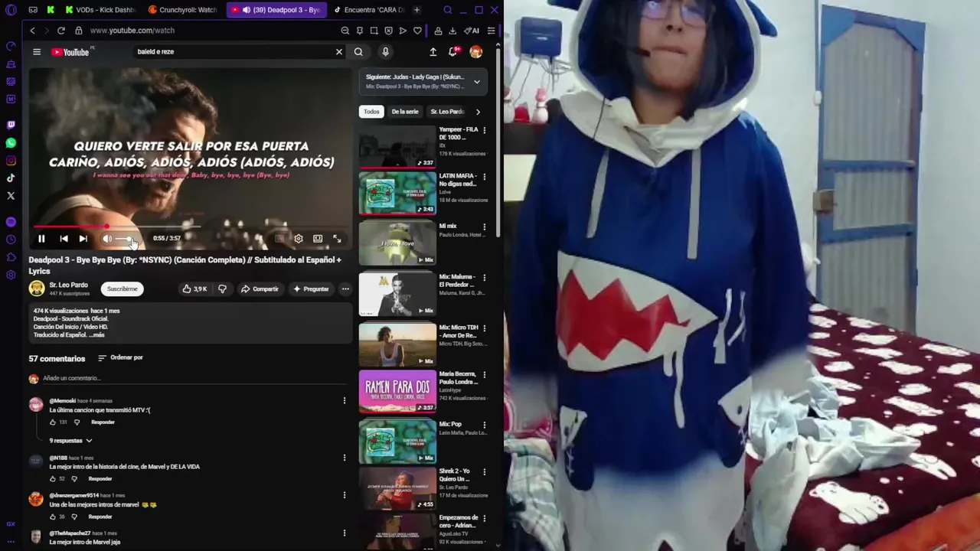Clear the YouTube search text
The height and width of the screenshot is (551, 980).
tap(339, 52)
